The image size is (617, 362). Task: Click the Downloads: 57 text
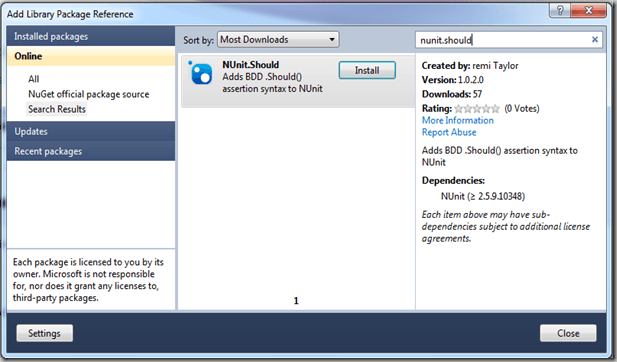[x=452, y=94]
